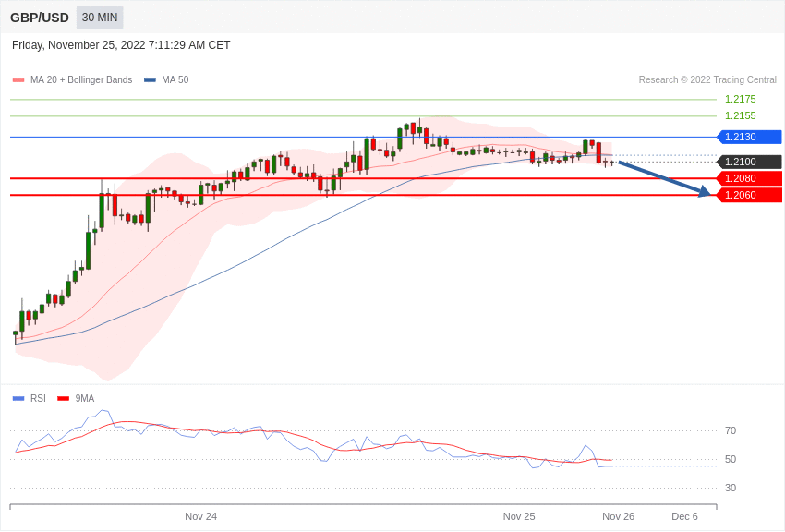Click the Nov 26 date axis label
The image size is (785, 532).
tap(618, 516)
